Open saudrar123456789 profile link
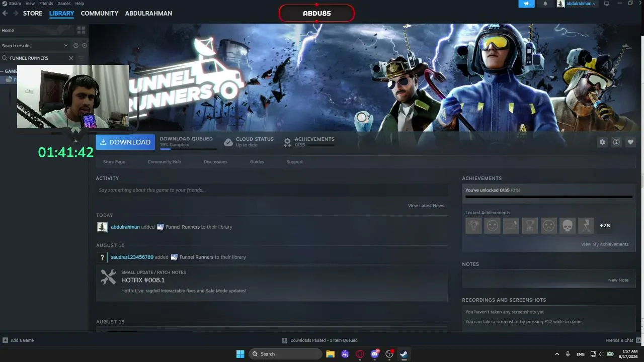644x362 pixels. pos(132,257)
